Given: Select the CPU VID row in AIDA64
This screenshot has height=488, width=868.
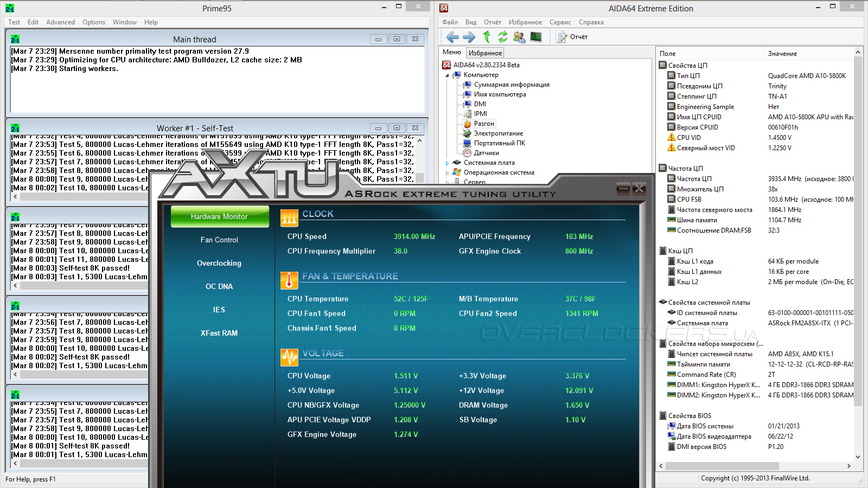Looking at the screenshot, I should [x=756, y=138].
